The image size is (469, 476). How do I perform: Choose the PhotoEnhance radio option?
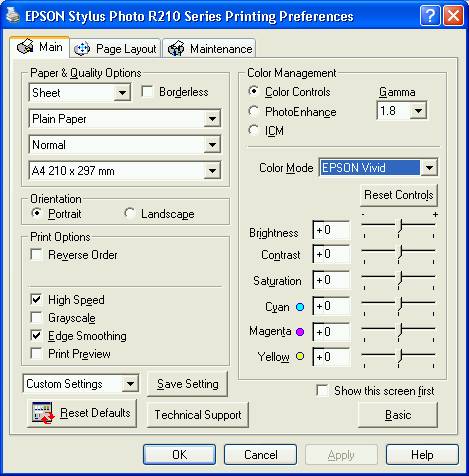[x=253, y=111]
